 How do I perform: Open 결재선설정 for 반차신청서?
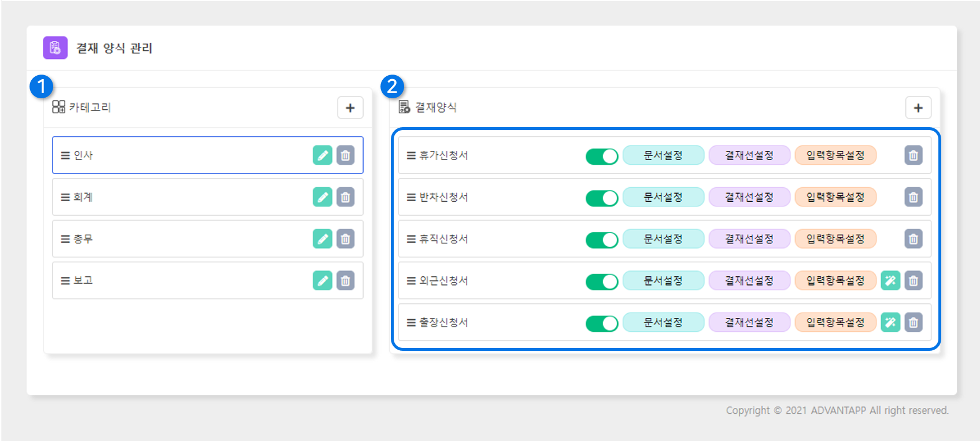pyautogui.click(x=749, y=197)
